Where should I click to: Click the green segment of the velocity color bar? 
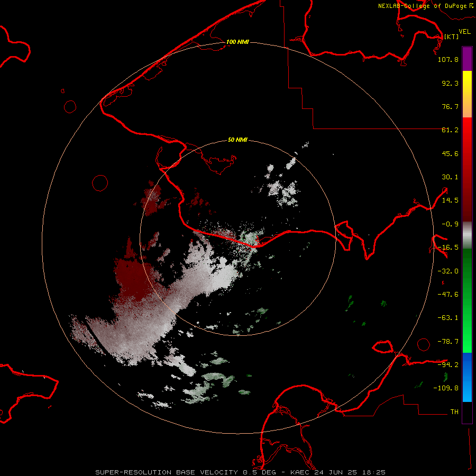[467, 300]
